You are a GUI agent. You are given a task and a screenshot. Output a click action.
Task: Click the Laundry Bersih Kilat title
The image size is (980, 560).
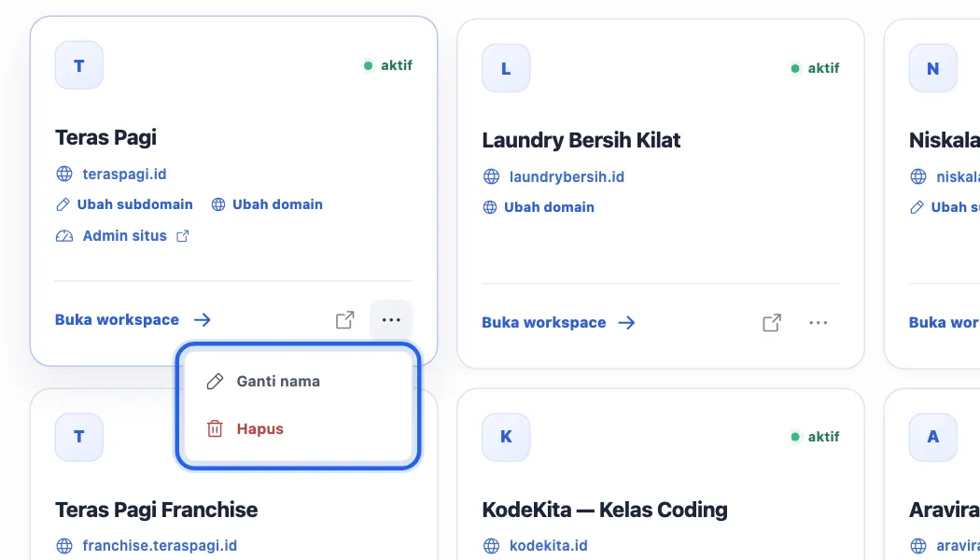[581, 140]
